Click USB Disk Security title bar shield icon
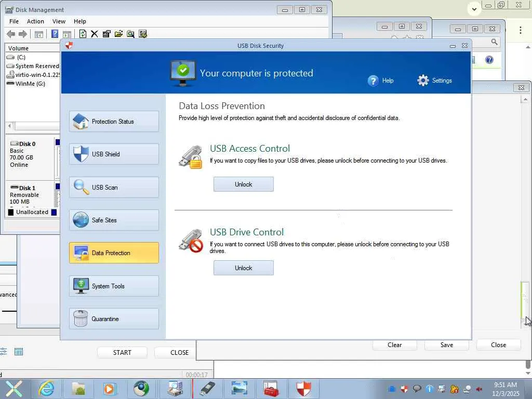This screenshot has height=399, width=532. [x=69, y=46]
